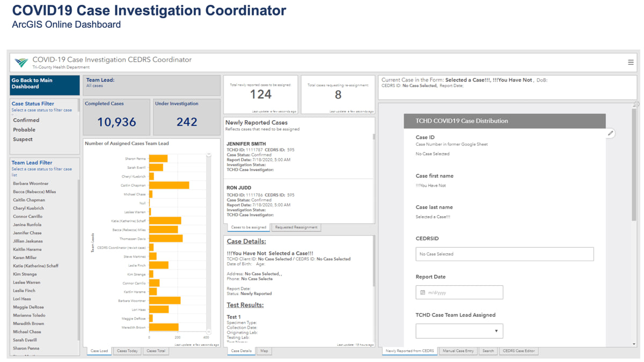The height and width of the screenshot is (362, 644).
Task: Click the form's scroll-down arrow
Action: pyautogui.click(x=634, y=344)
